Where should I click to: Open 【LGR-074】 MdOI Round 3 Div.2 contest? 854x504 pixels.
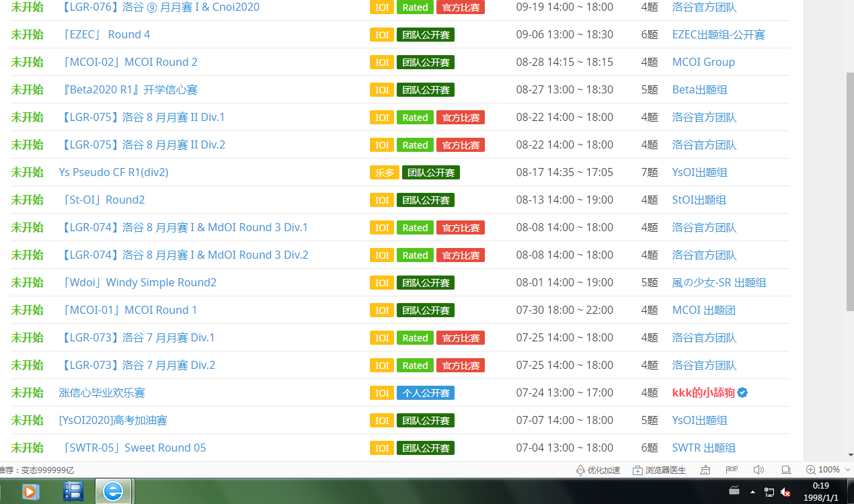(x=184, y=255)
